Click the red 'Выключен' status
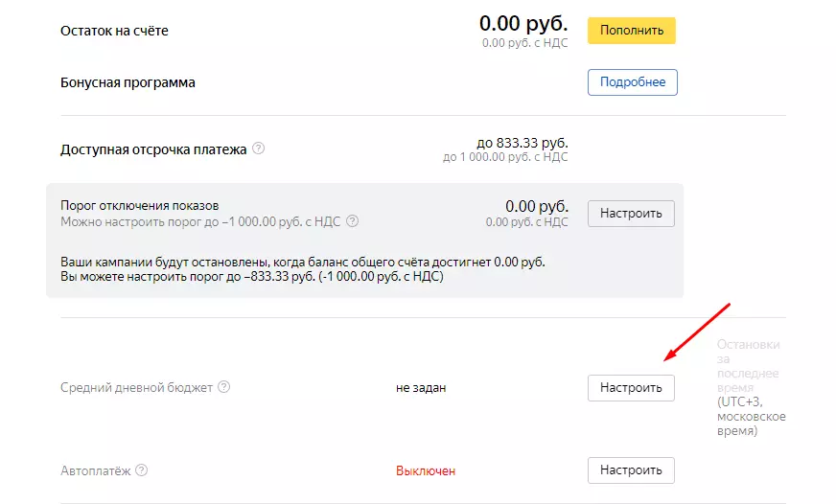Image resolution: width=836 pixels, height=504 pixels. click(x=426, y=471)
